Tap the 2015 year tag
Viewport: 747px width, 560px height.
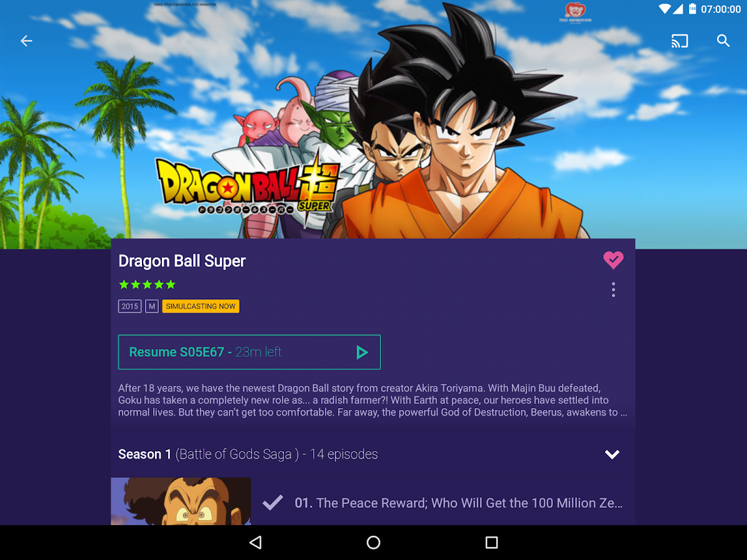[129, 306]
